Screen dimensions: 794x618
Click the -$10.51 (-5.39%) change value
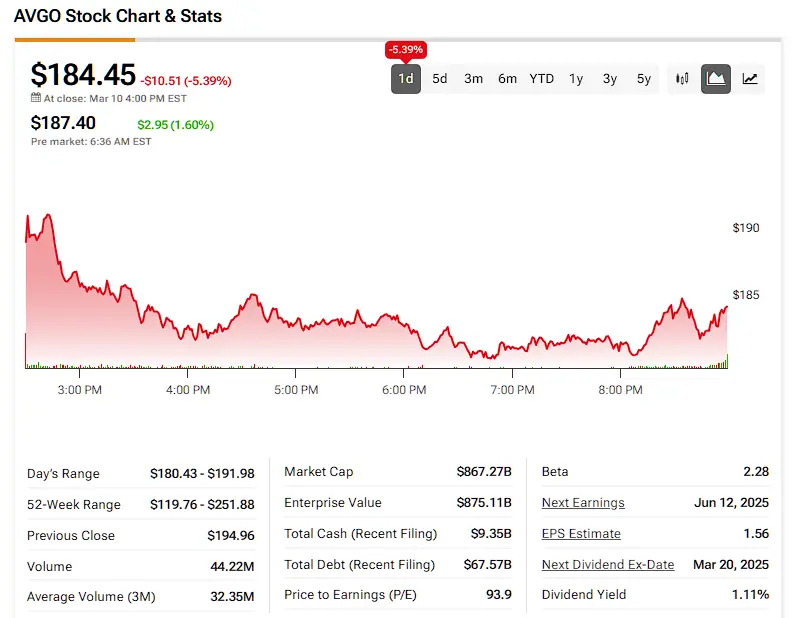(x=186, y=81)
